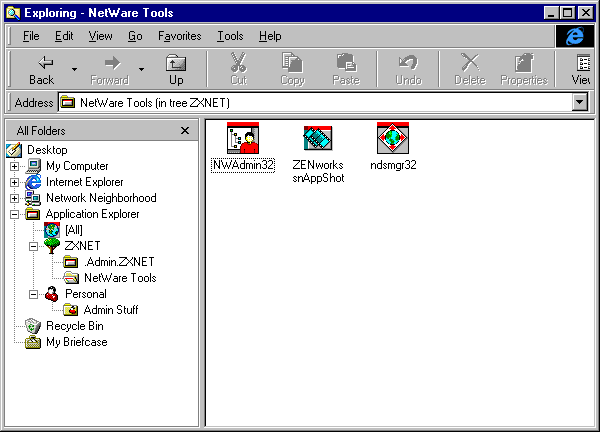Open the Address bar dropdown

pos(580,102)
